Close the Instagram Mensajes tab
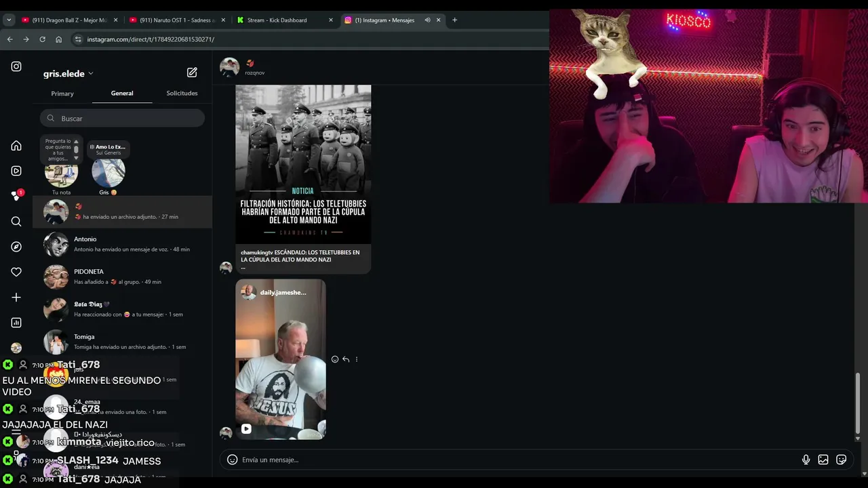Image resolution: width=868 pixels, height=488 pixels. coord(439,20)
